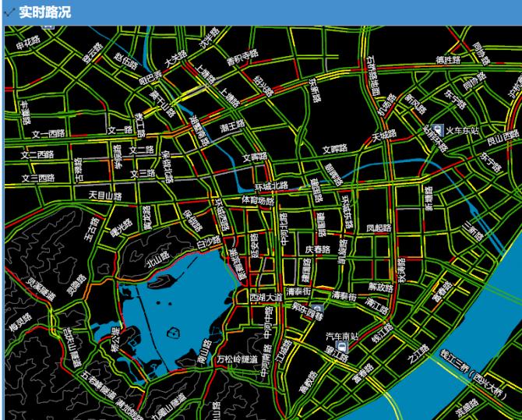Select the 天城路 road label
The image size is (522, 420).
coord(383,135)
